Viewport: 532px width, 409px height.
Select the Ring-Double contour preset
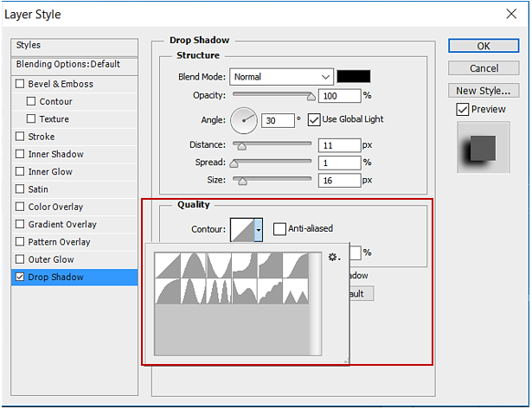(x=219, y=291)
